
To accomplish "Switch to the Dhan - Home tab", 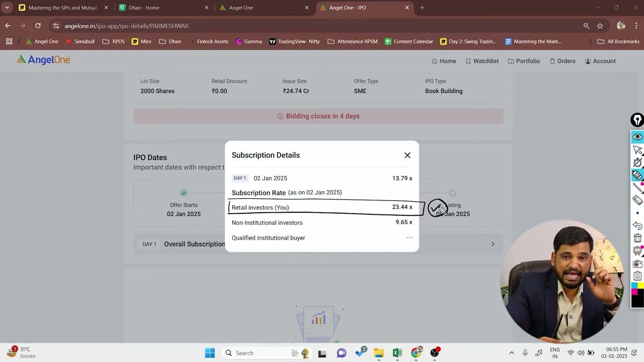I will (164, 8).
